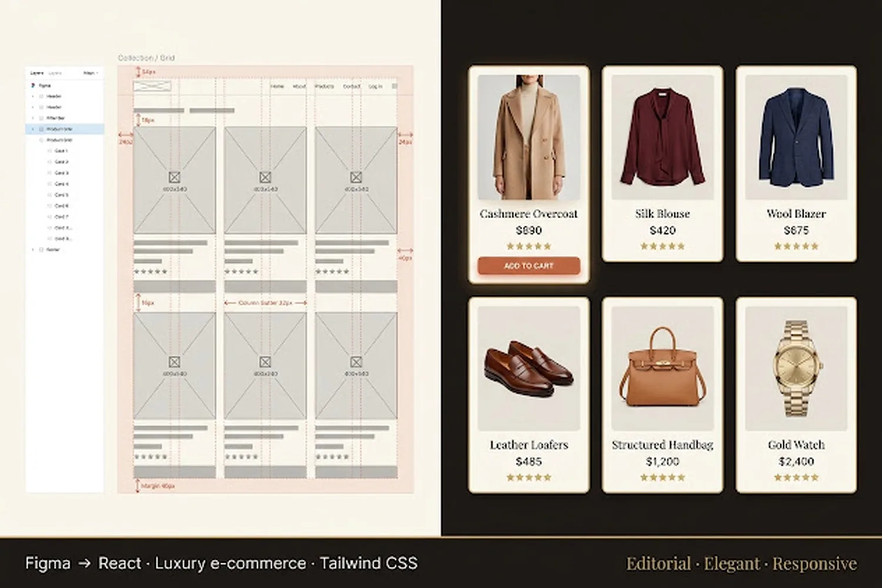Click the image placeholder icon in the top-middle wireframe card
The height and width of the screenshot is (588, 882).
pos(265,177)
